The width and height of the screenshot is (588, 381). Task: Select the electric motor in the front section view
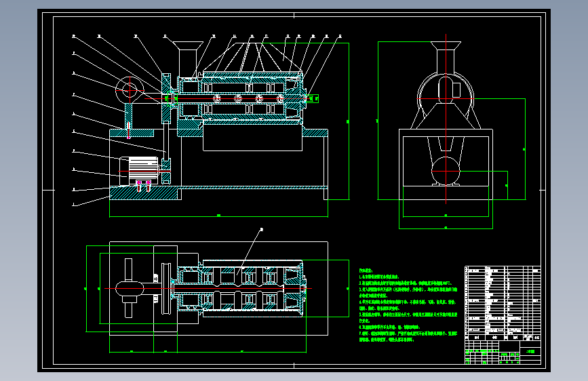pyautogui.click(x=138, y=171)
